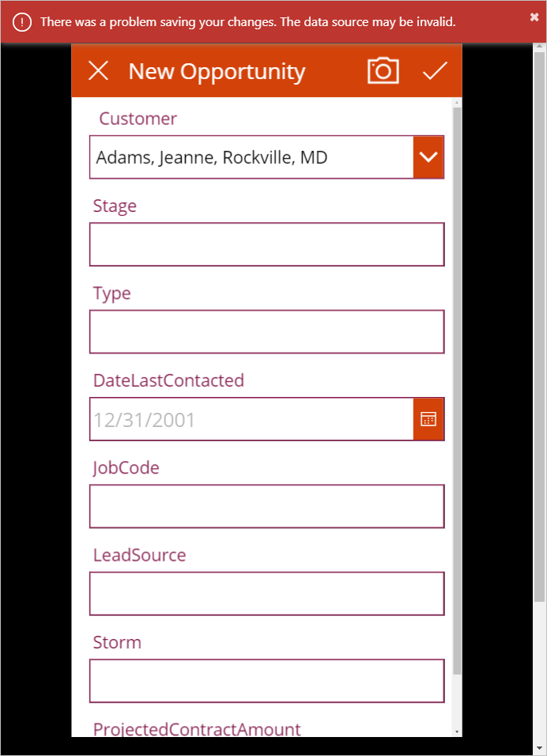The height and width of the screenshot is (756, 547).
Task: Click the form scrollbar's down arrow
Action: [x=457, y=732]
